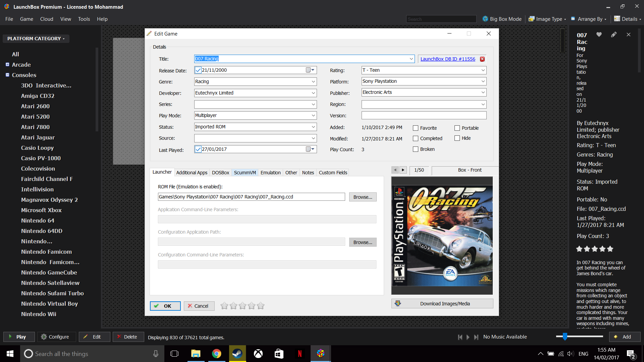Skip to next music track

pyautogui.click(x=476, y=337)
